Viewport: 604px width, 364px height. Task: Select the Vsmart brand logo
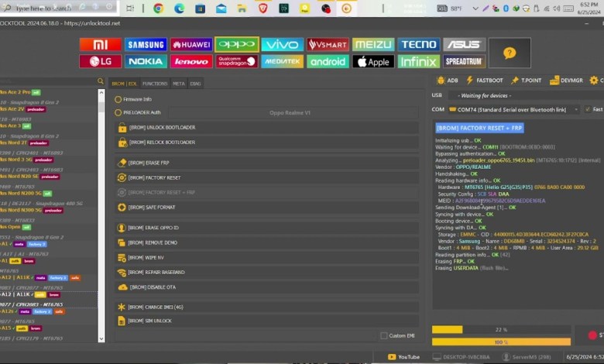(x=328, y=45)
